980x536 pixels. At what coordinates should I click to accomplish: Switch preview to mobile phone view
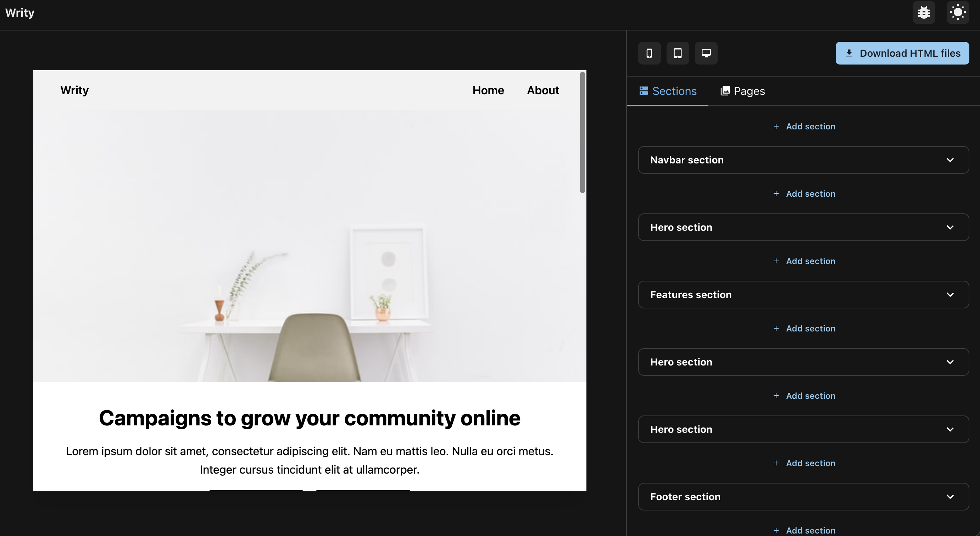[x=650, y=53]
